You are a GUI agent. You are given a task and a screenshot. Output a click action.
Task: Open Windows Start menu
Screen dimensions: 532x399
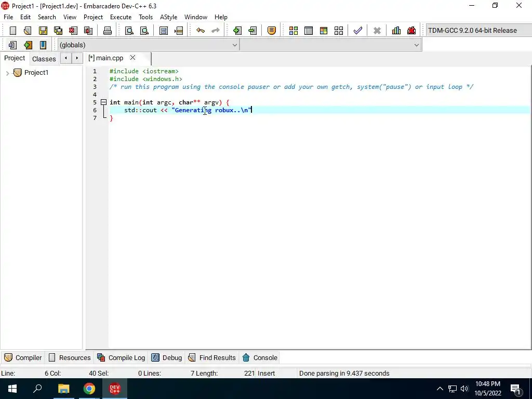[12, 389]
